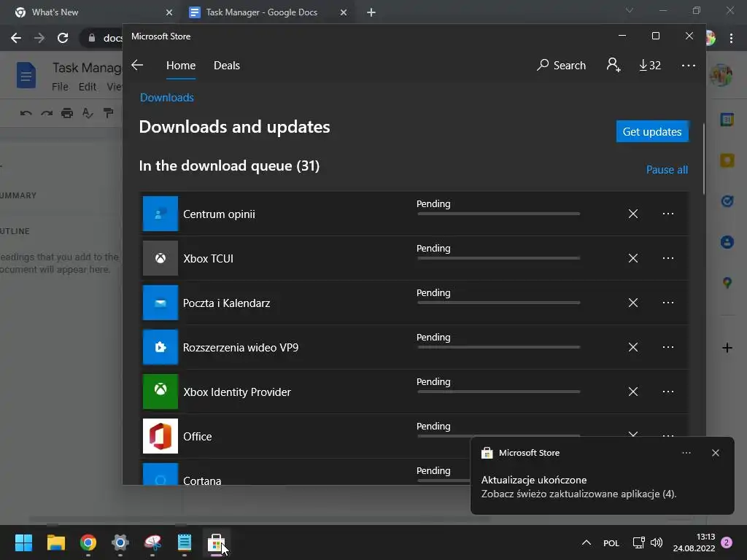This screenshot has height=560, width=747.
Task: Open more options for Centrum opinii
Action: coord(668,214)
